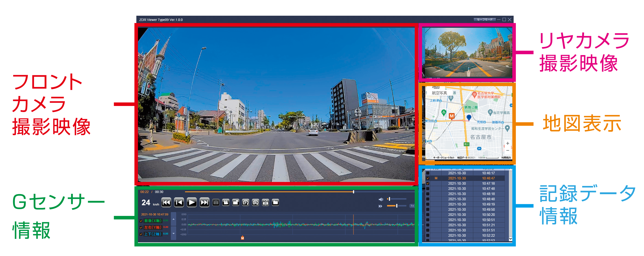This screenshot has height=256, width=644.
Task: Zoom in on map with plus
Action: point(507,143)
